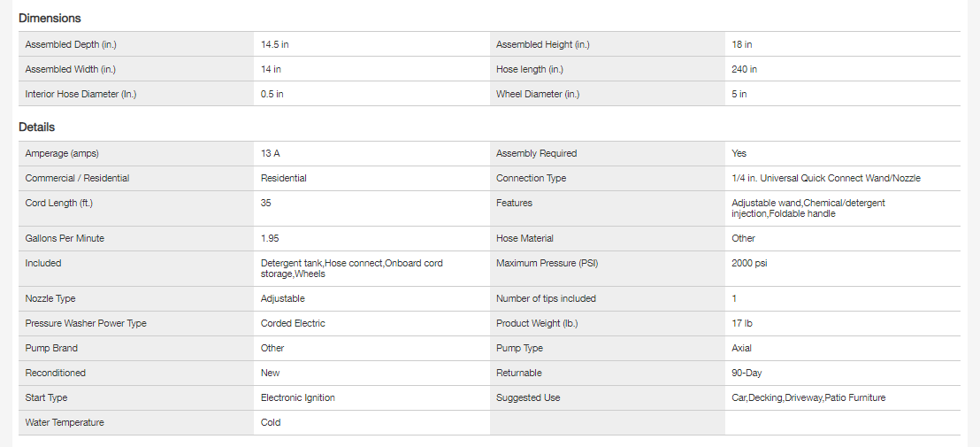Click the 240 in hose length value
980x447 pixels.
click(x=744, y=69)
